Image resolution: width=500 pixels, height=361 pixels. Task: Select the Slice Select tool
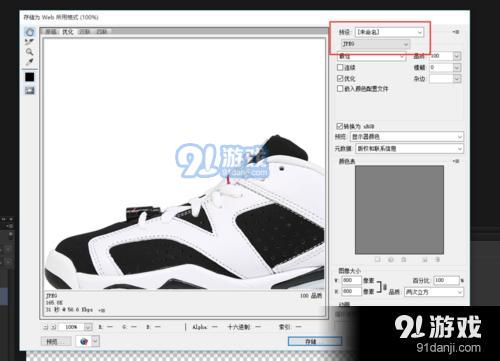tap(30, 42)
